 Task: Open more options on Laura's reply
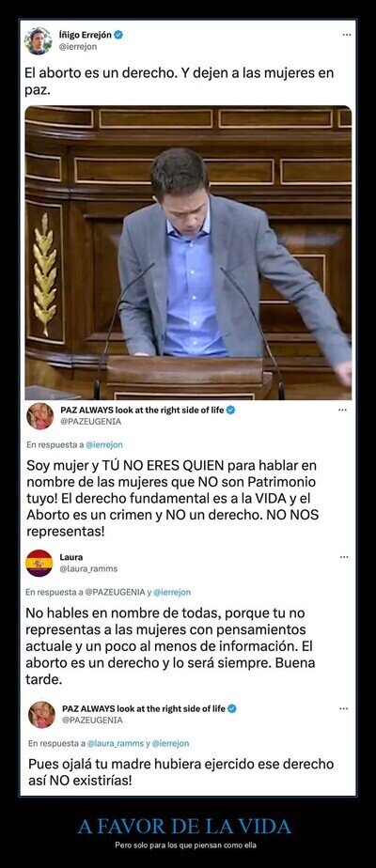[344, 557]
